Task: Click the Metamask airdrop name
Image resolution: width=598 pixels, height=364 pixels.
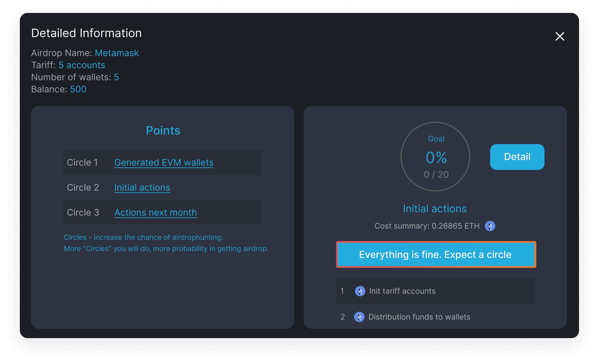Action: tap(117, 53)
